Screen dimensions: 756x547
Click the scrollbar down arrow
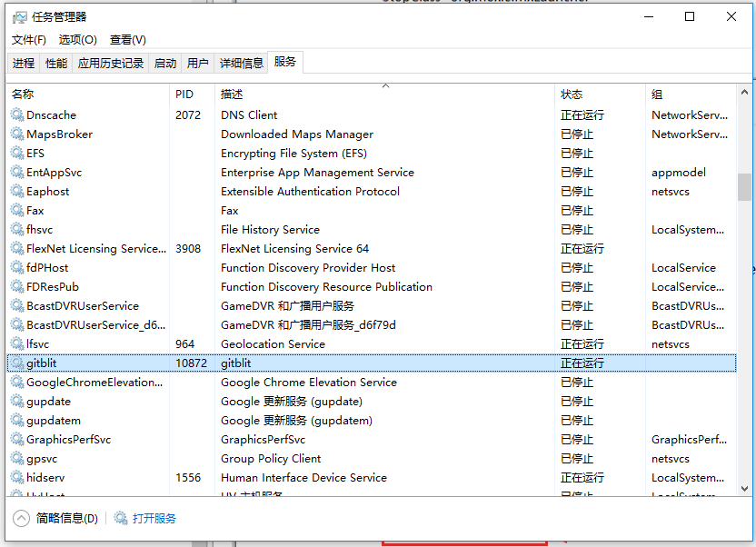coord(744,489)
